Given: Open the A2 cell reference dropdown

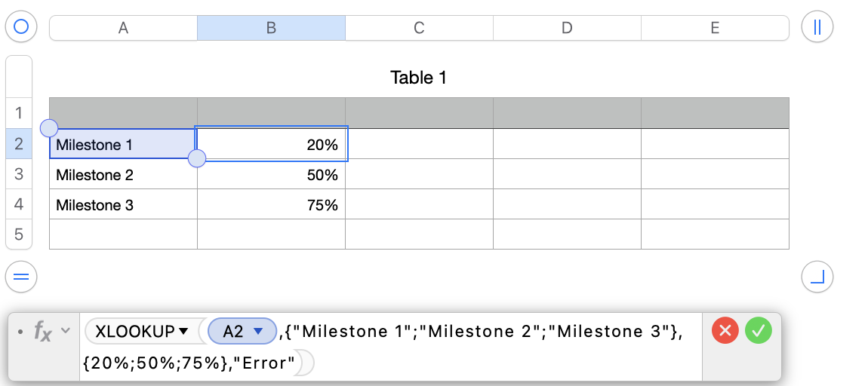Looking at the screenshot, I should click(258, 331).
